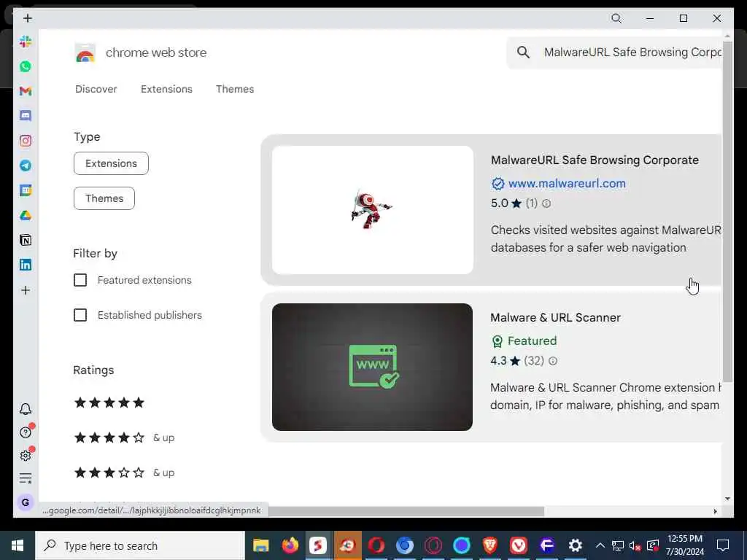Open Google Drive sidebar app
Viewport: 747px width, 560px height.
26,215
